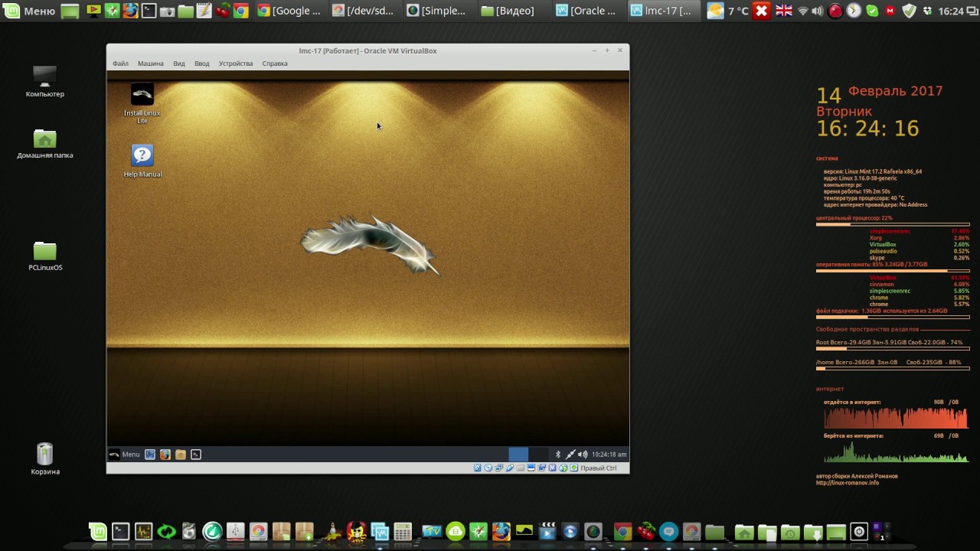The height and width of the screenshot is (551, 980).
Task: Switch to the /dev/sd... taskbar window
Action: click(x=364, y=11)
